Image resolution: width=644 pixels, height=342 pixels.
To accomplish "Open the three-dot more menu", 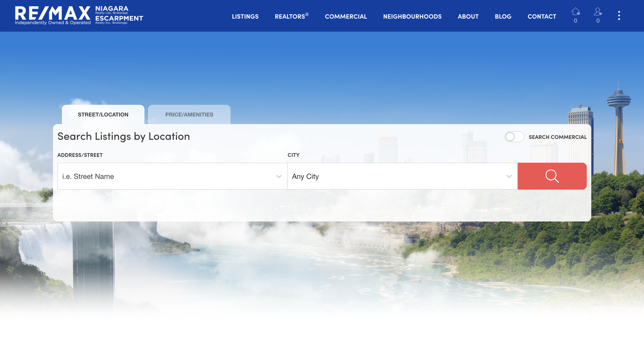I will pos(619,15).
